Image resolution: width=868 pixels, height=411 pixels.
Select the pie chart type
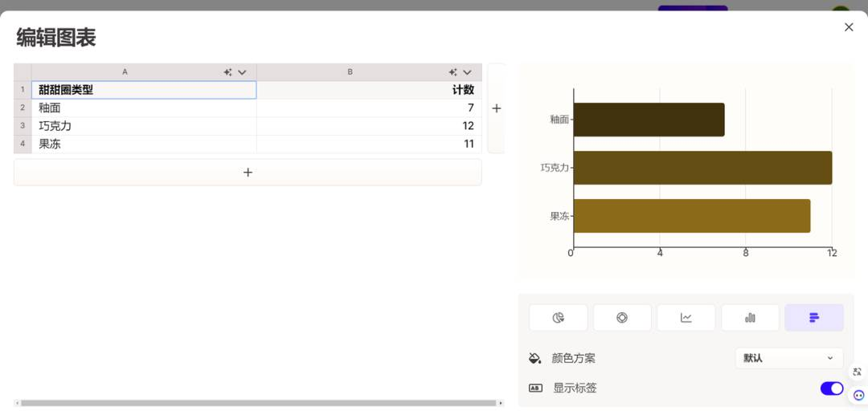pos(558,318)
